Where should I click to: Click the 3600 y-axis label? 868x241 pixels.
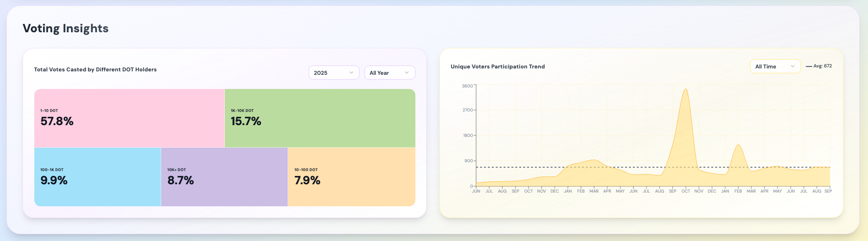pyautogui.click(x=467, y=86)
